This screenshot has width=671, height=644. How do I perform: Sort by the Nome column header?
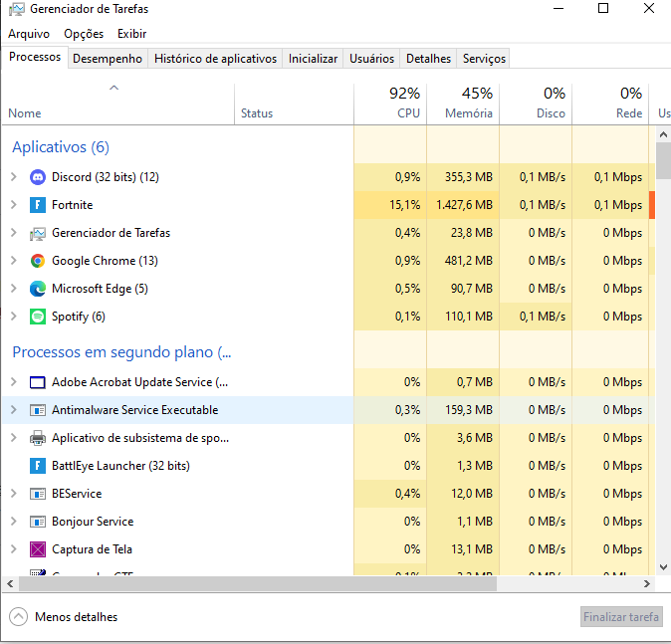(118, 104)
